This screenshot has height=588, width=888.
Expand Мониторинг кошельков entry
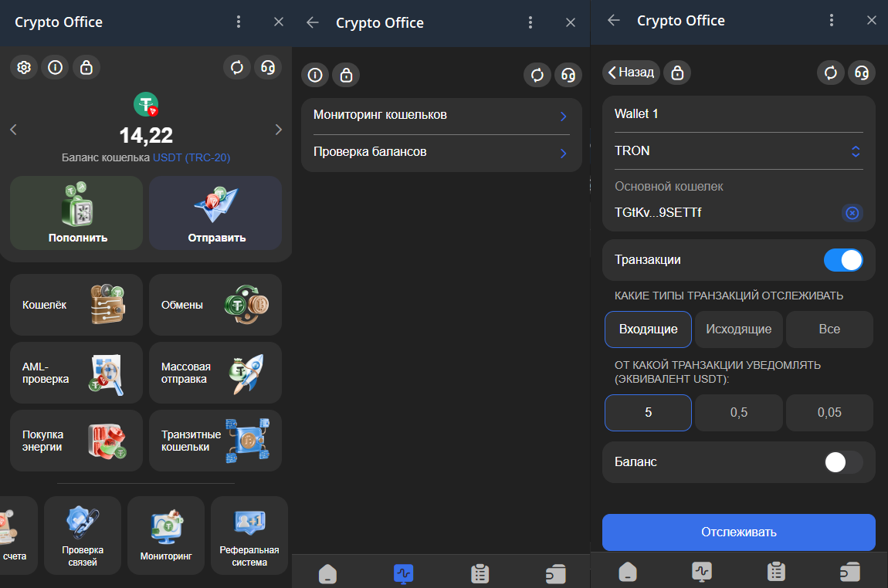click(441, 116)
